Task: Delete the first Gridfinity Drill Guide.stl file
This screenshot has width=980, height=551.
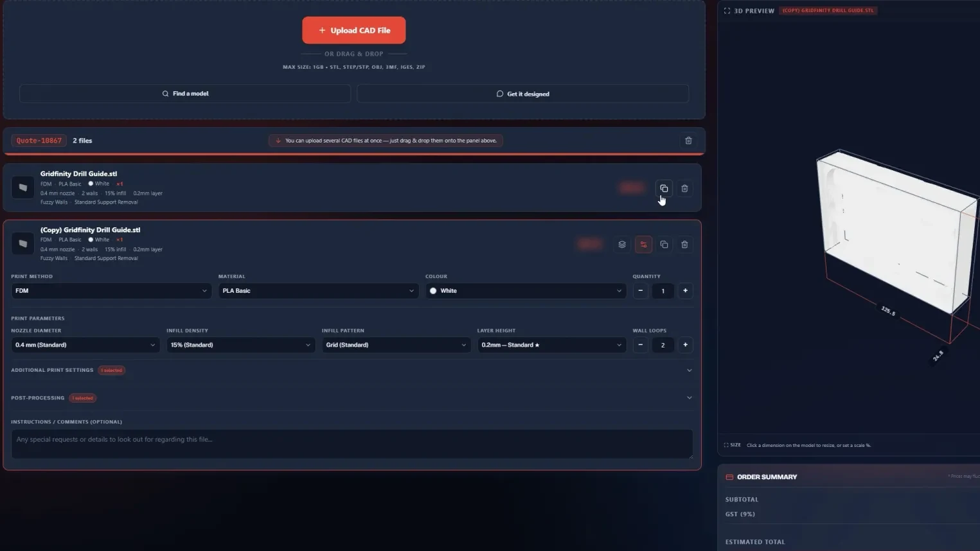Action: click(684, 188)
